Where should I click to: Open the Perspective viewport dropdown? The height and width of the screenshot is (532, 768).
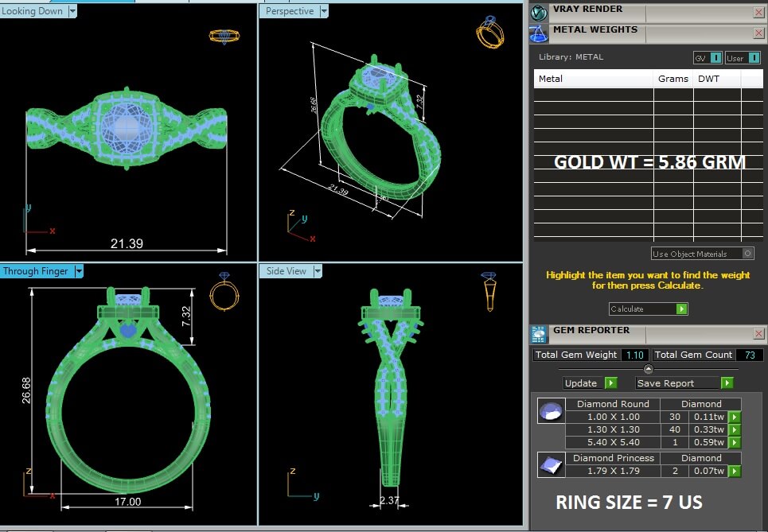321,11
